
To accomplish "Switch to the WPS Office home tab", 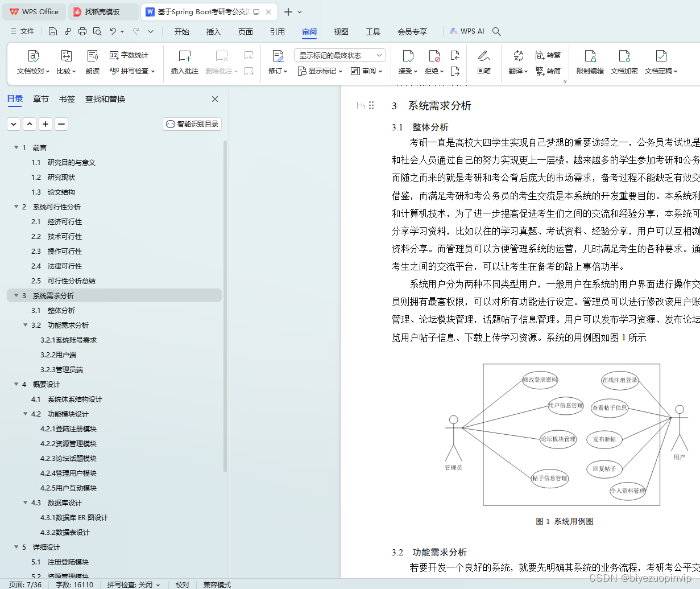I will coord(34,11).
